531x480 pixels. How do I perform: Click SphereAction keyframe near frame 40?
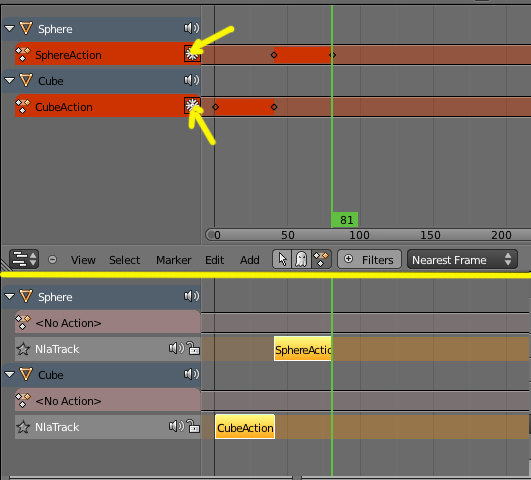[x=274, y=55]
